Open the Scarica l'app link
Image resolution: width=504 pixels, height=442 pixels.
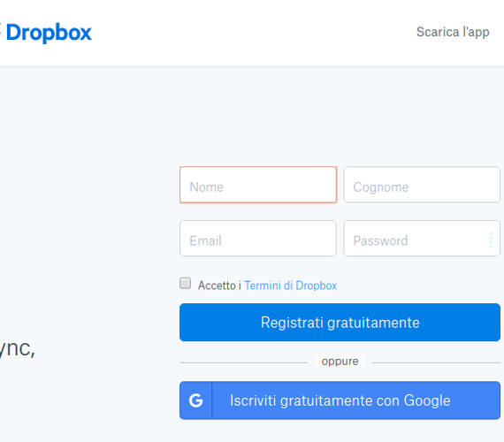tap(453, 32)
